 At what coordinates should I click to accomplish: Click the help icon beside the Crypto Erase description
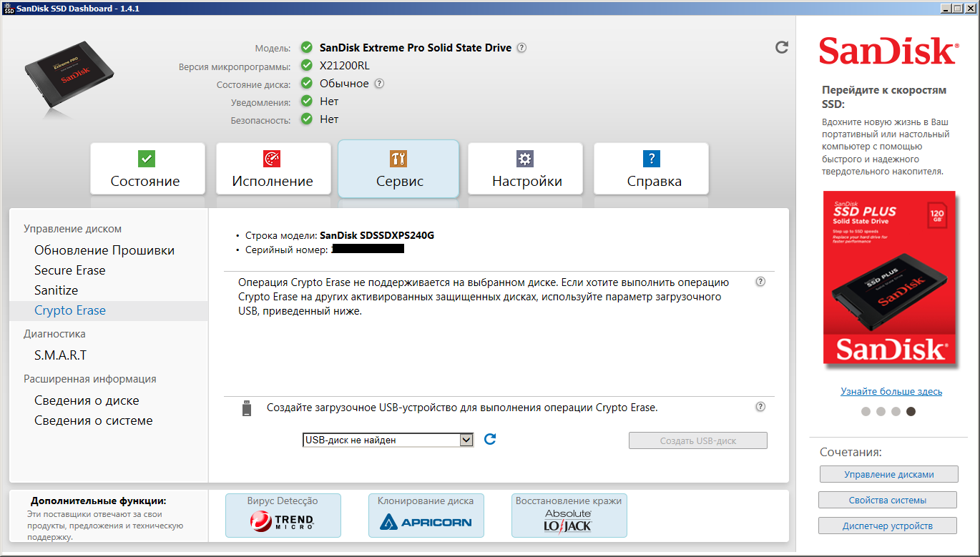coord(760,282)
